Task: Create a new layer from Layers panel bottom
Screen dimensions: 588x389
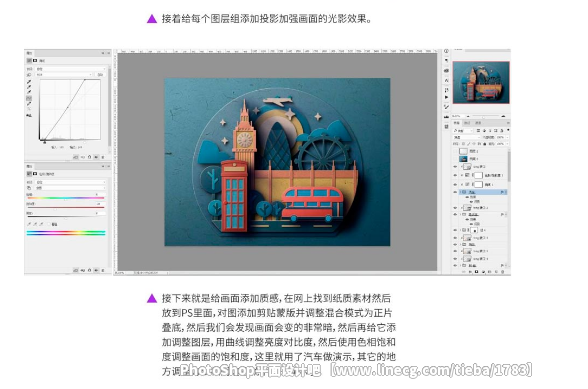Action: click(x=496, y=272)
